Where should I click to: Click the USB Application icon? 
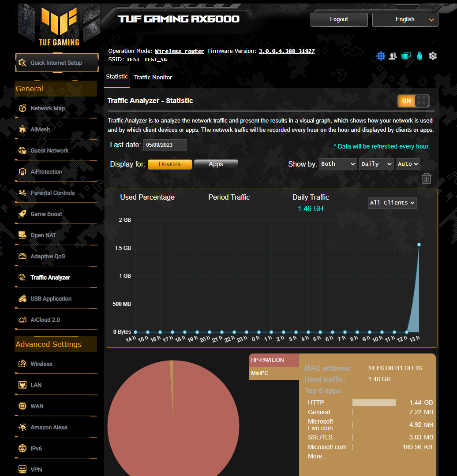coord(22,299)
